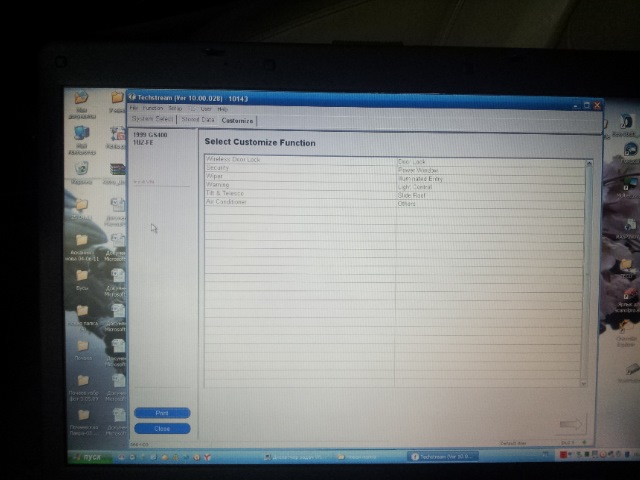Click the next arrow button
Image resolution: width=640 pixels, height=480 pixels.
coord(572,424)
